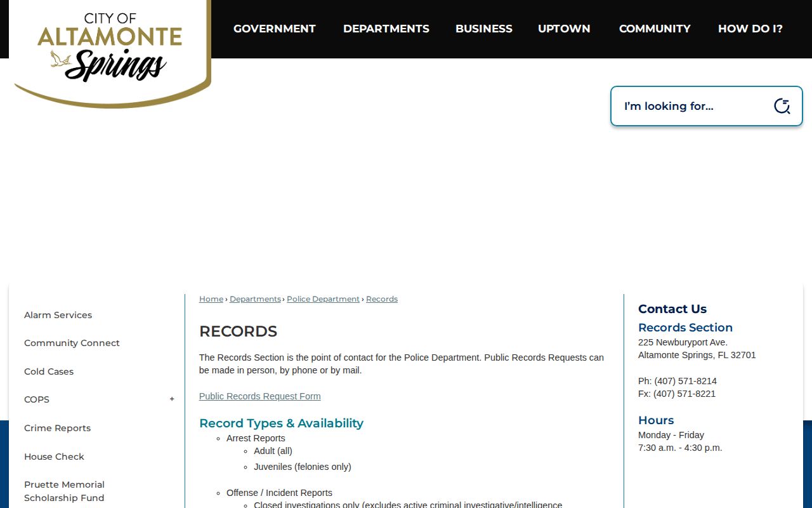Open the Public Records Request Form link

pos(259,396)
